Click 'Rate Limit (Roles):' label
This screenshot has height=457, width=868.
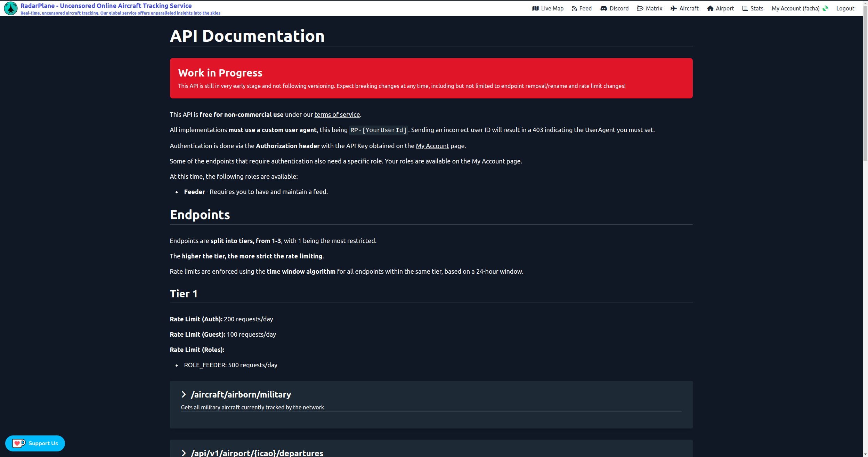pos(197,350)
